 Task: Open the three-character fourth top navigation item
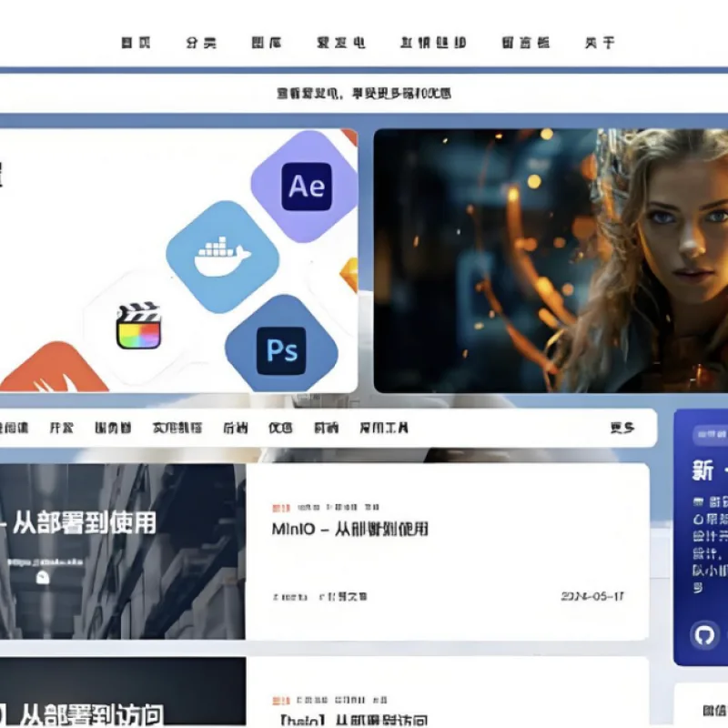tap(341, 43)
